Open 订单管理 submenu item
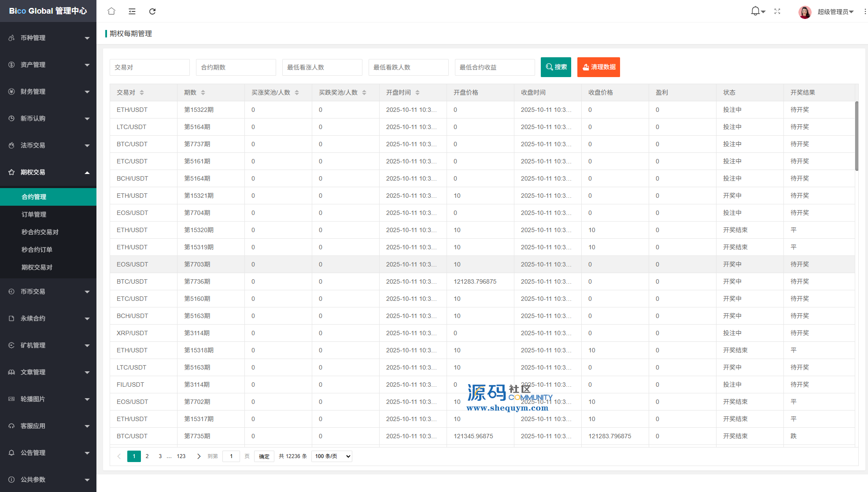The width and height of the screenshot is (868, 492). (34, 215)
